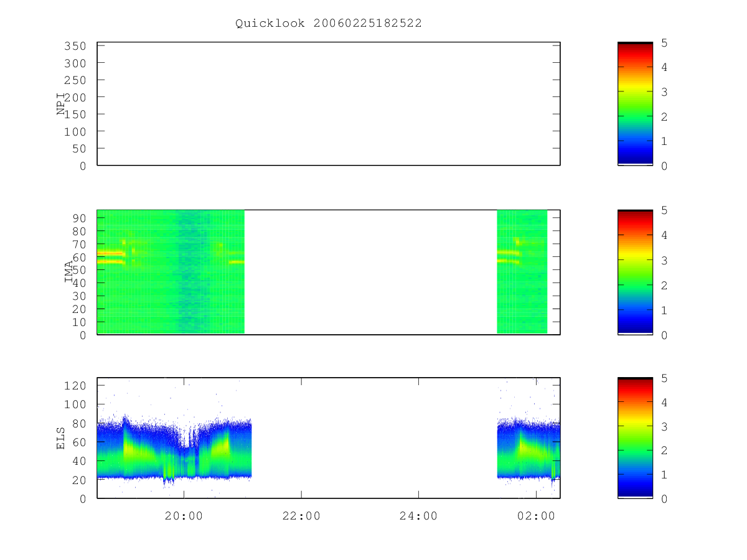The image size is (747, 560).
Task: Click the 20:00 time axis label
Action: [x=184, y=516]
